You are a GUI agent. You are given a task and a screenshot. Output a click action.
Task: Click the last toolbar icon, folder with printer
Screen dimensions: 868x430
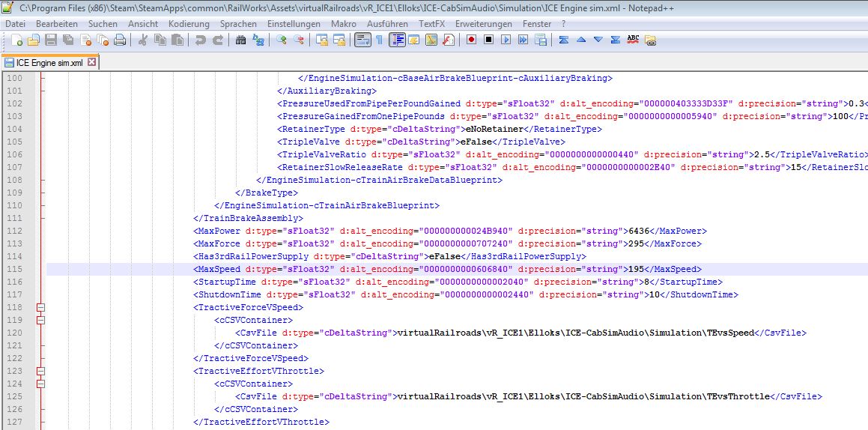[x=651, y=40]
